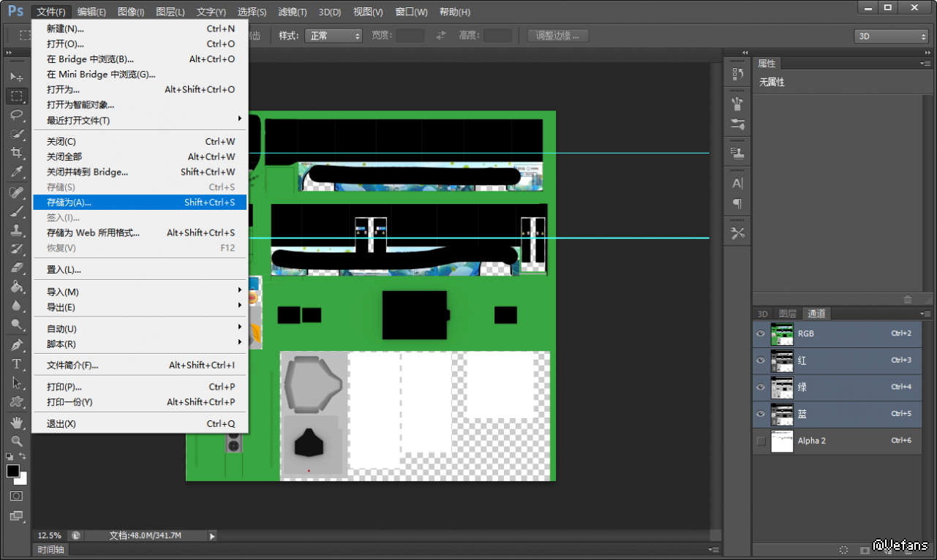Open the Character panel icon
937x560 pixels.
737,183
